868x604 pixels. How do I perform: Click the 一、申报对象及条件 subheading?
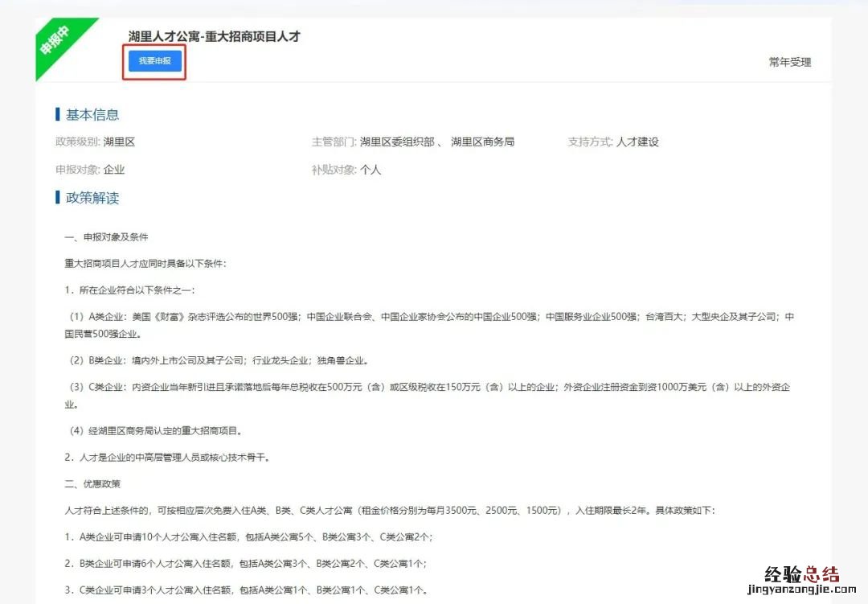[106, 237]
